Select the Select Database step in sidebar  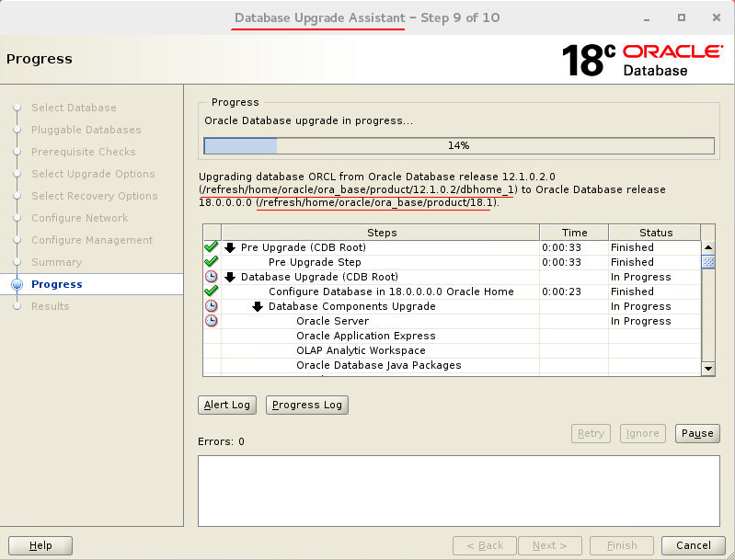coord(74,108)
